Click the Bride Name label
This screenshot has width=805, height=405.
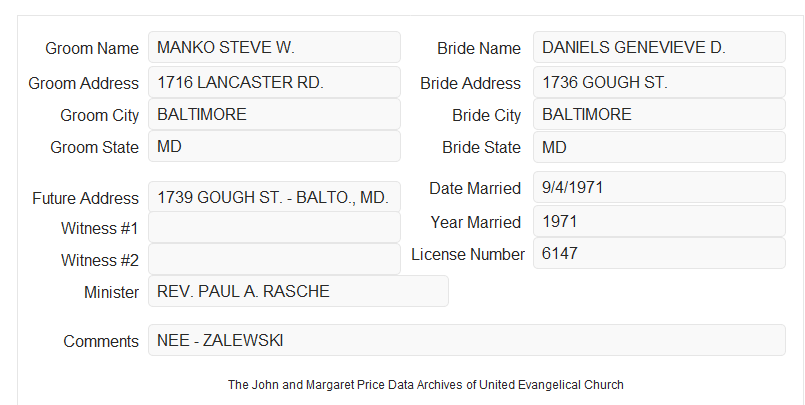479,48
